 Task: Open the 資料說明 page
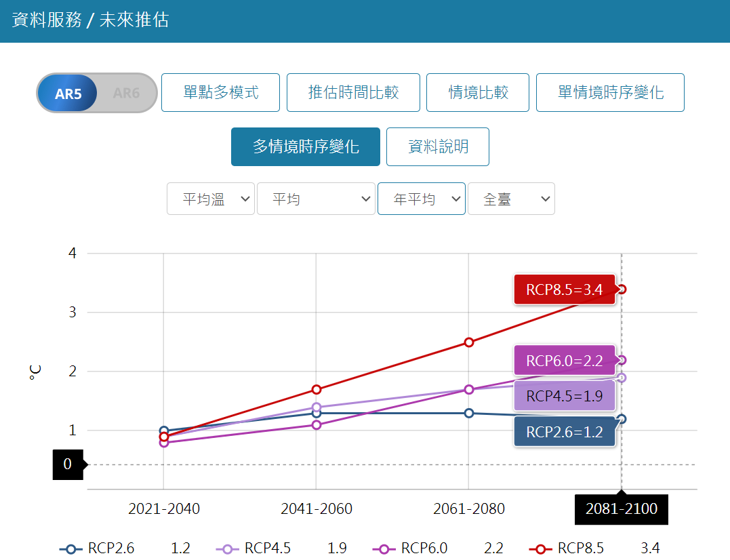(438, 146)
